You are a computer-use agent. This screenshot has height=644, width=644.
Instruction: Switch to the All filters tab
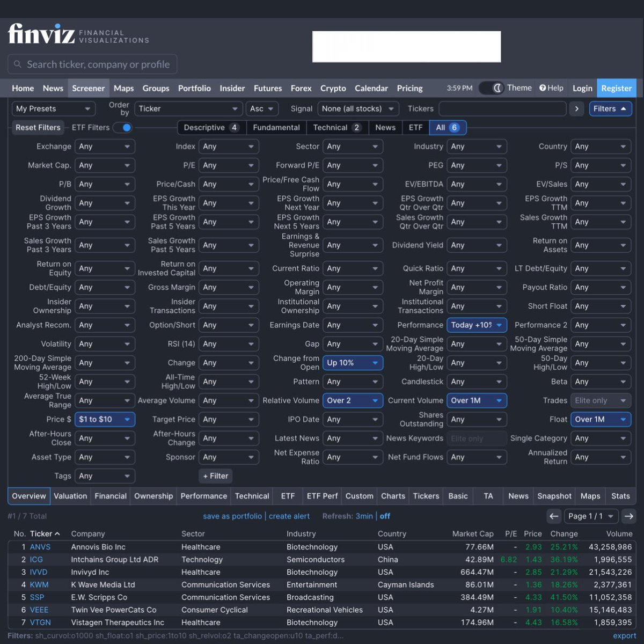[x=448, y=128]
